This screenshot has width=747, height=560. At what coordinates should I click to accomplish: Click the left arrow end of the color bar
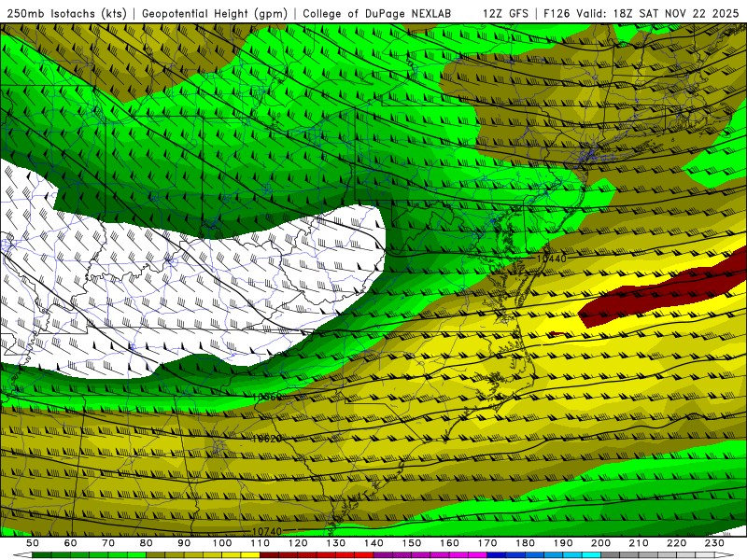(22, 555)
